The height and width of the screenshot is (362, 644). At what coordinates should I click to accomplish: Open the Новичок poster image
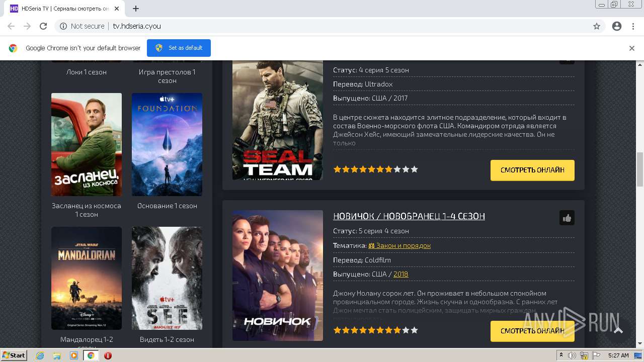[278, 276]
